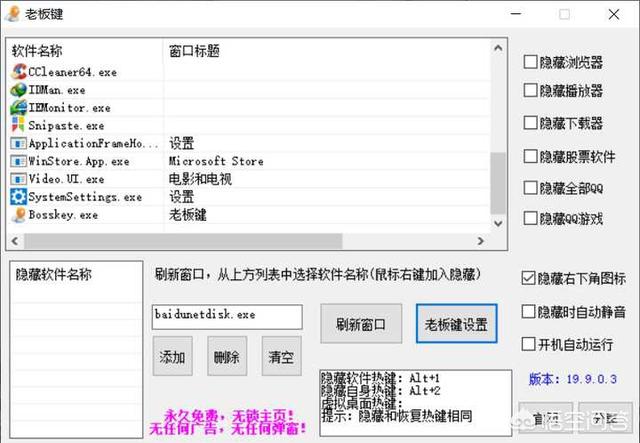This screenshot has height=443, width=640.
Task: Select the ApplicationFrameHost window icon
Action: pos(18,144)
